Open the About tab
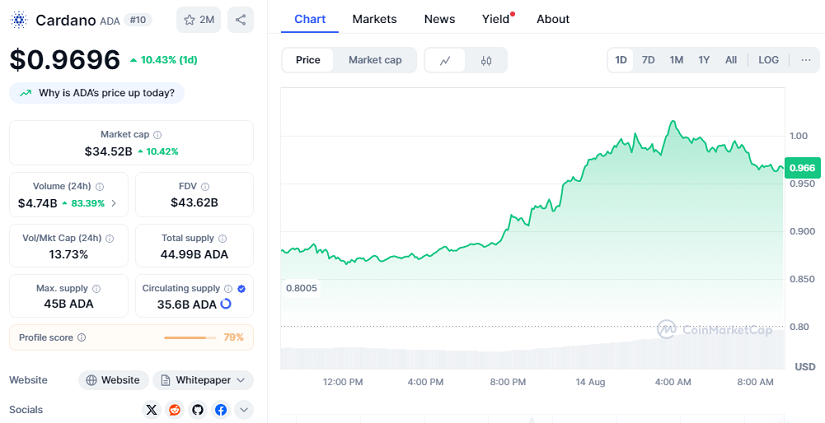Image resolution: width=825 pixels, height=423 pixels. coord(553,19)
